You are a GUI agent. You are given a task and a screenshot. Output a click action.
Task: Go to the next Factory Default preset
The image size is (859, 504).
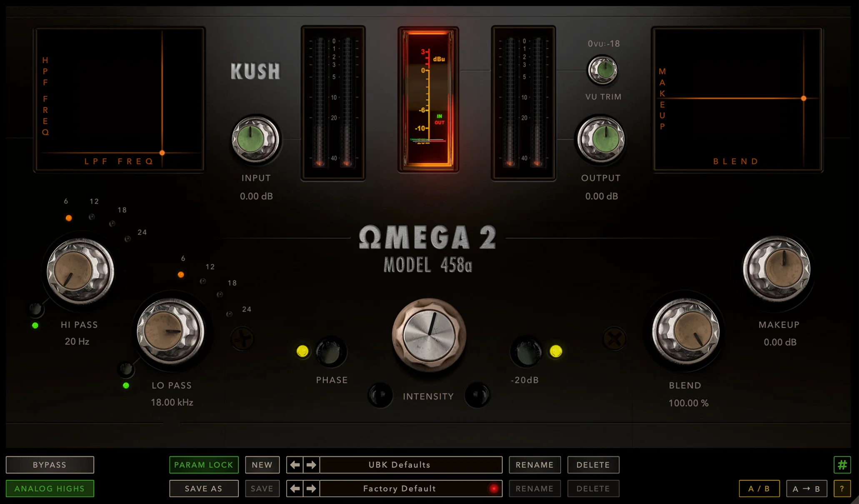pos(311,489)
